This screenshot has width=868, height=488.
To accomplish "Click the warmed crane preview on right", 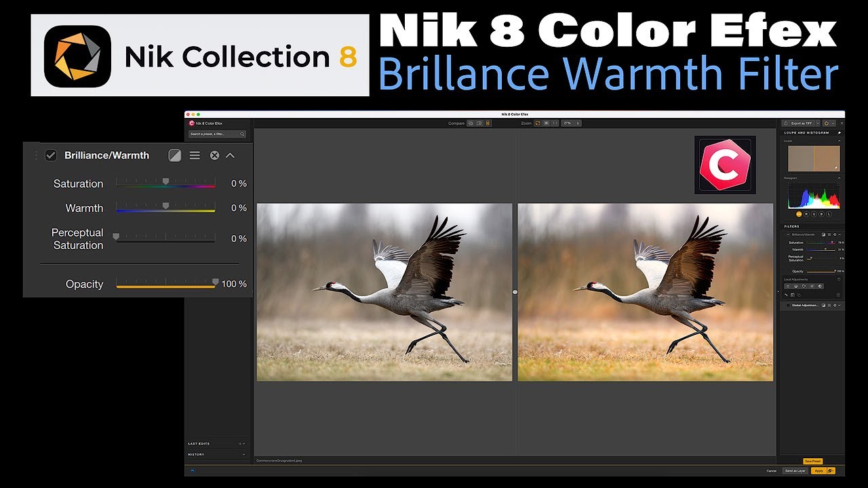I will pyautogui.click(x=646, y=292).
